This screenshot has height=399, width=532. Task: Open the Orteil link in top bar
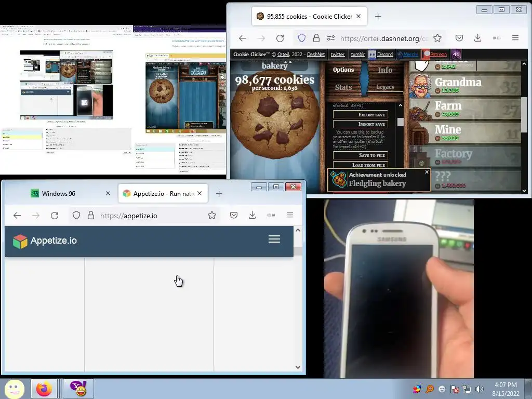pyautogui.click(x=283, y=54)
